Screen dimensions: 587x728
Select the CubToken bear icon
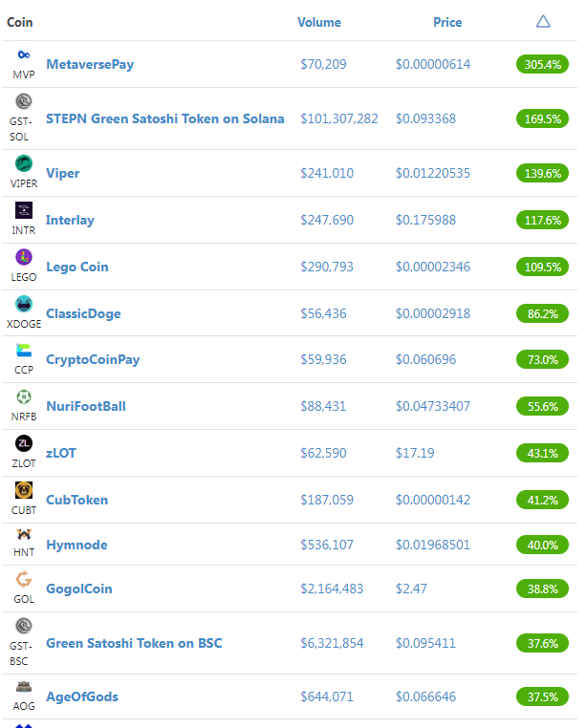24,490
